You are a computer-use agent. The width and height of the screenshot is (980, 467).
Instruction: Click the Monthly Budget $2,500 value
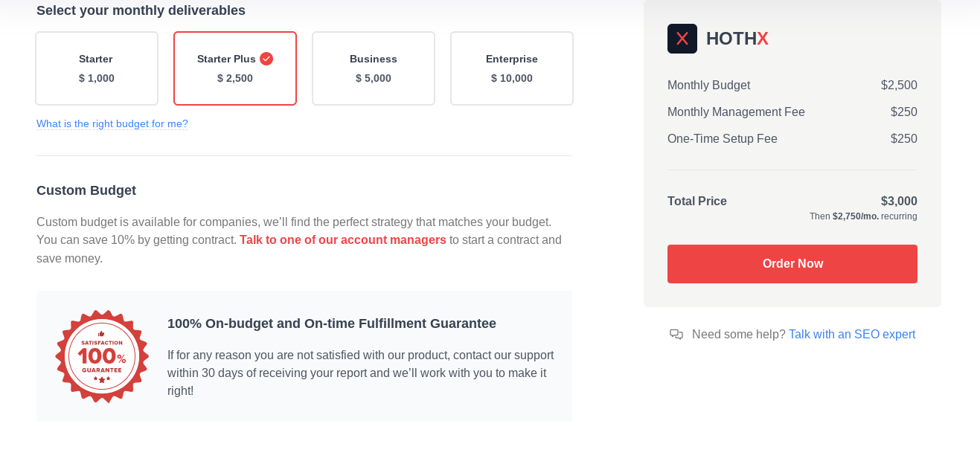point(899,86)
